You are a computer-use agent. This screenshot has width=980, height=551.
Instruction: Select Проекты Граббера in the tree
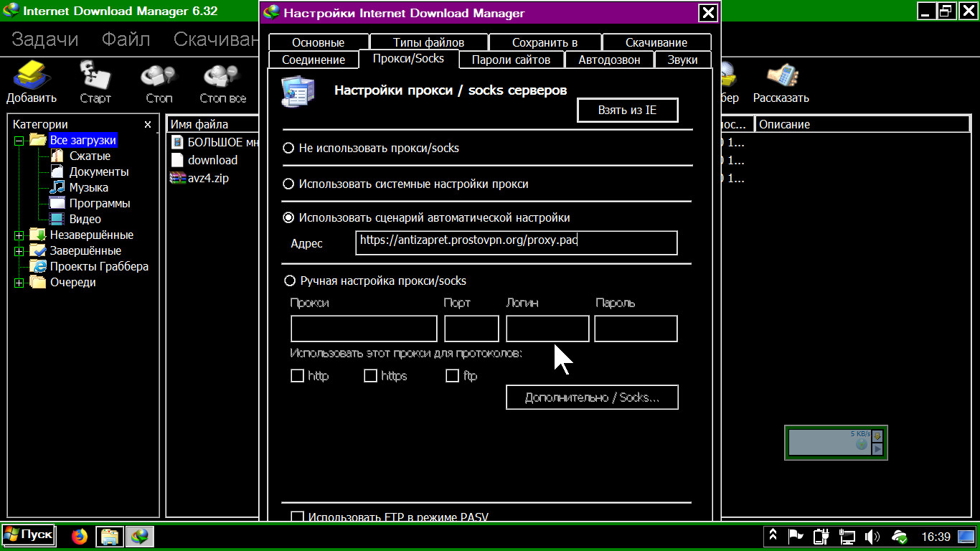(x=99, y=267)
